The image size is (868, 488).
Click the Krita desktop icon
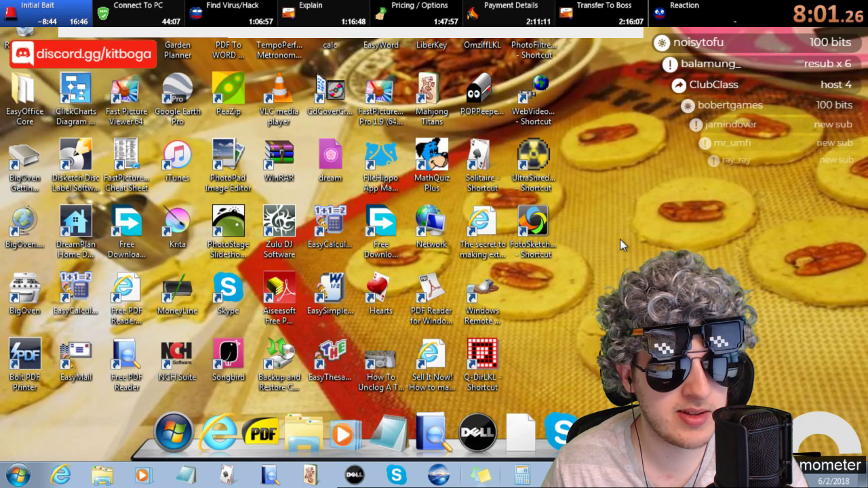[x=177, y=222]
